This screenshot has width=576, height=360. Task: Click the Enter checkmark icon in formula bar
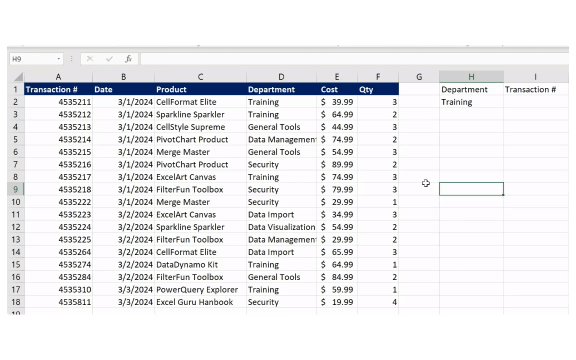109,59
